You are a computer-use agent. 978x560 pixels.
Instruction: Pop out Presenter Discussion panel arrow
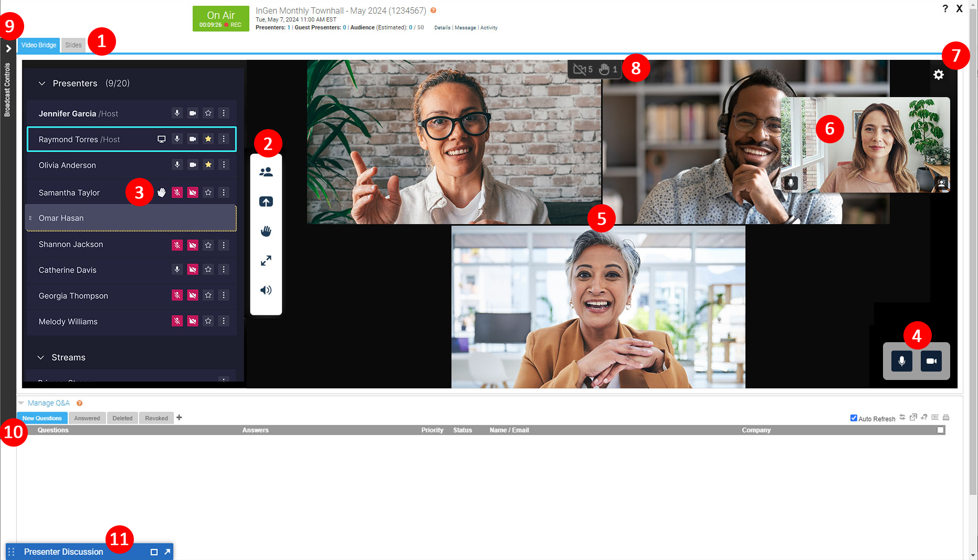coord(167,552)
